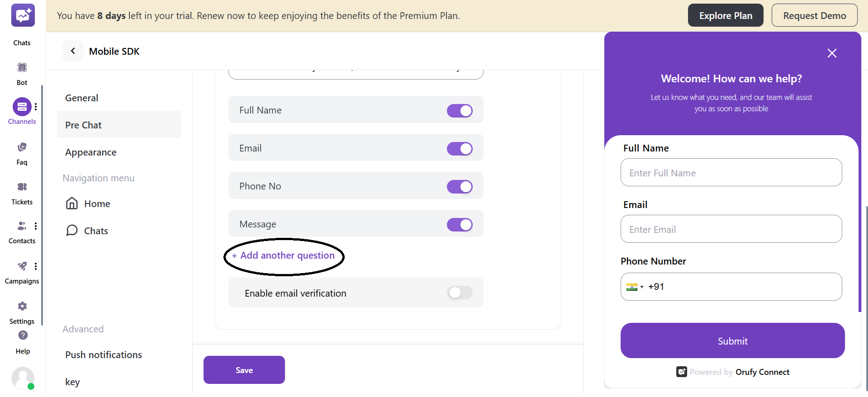Open the Faq section
Image resolution: width=868 pixels, height=397 pixels.
pyautogui.click(x=21, y=151)
